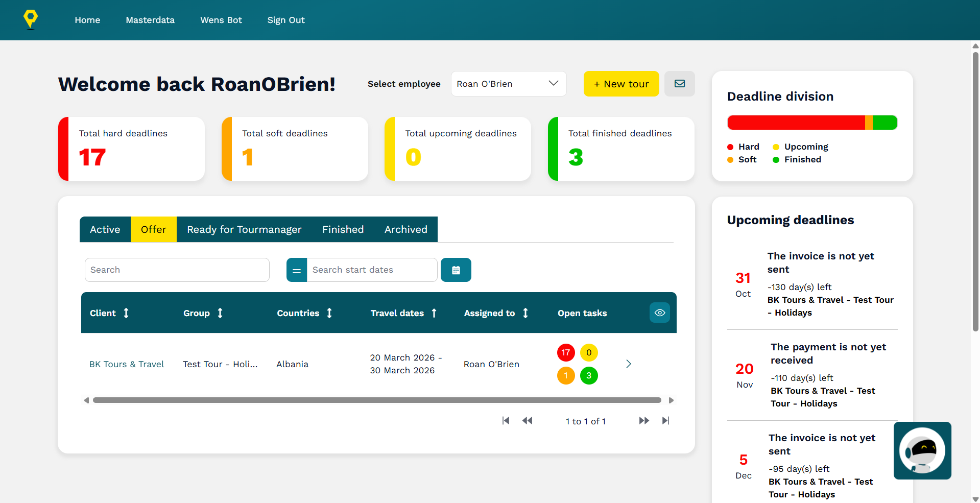Click green Finished segment of deadline bar
Viewport: 980px width, 503px height.
(885, 123)
